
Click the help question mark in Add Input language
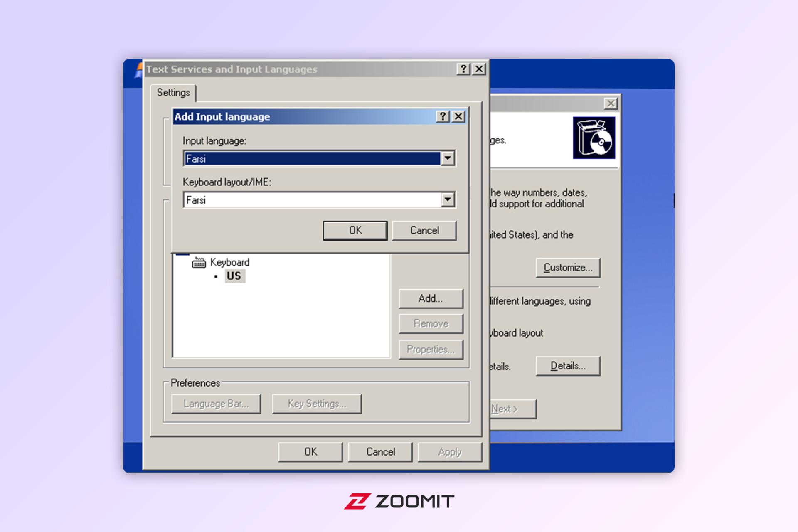[x=443, y=116]
